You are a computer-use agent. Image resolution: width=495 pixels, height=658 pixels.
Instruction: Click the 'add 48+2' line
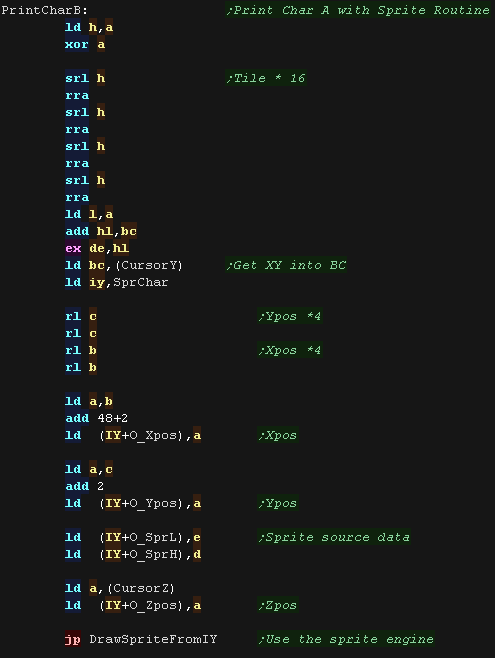click(x=96, y=418)
